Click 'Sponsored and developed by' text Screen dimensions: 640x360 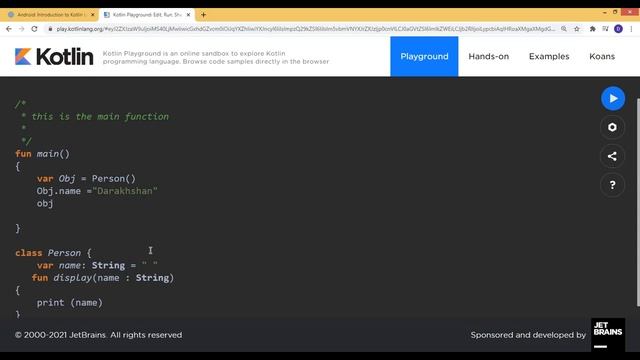528,335
